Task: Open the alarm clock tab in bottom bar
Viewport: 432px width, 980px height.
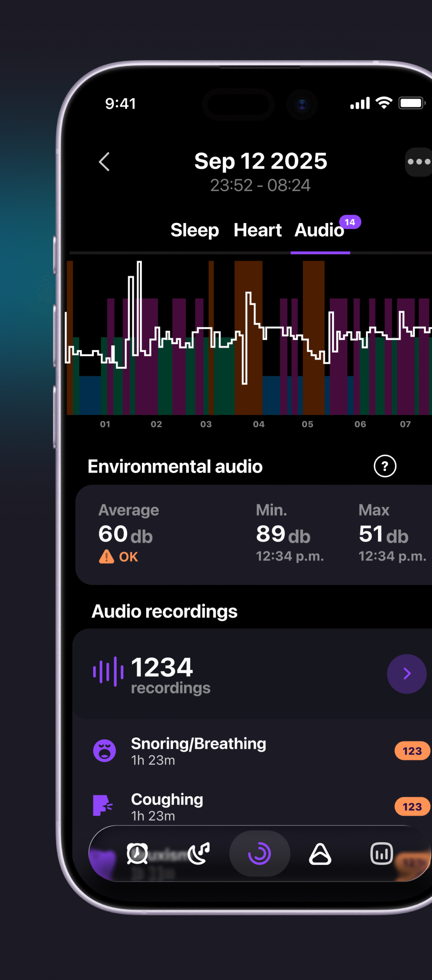Action: point(137,853)
